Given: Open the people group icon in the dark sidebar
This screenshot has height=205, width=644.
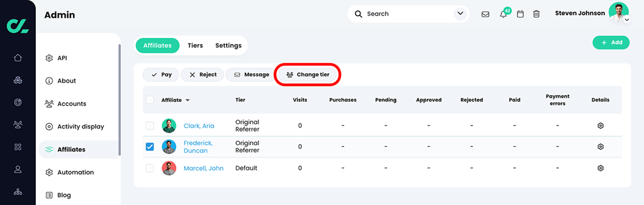Looking at the screenshot, I should (x=18, y=125).
